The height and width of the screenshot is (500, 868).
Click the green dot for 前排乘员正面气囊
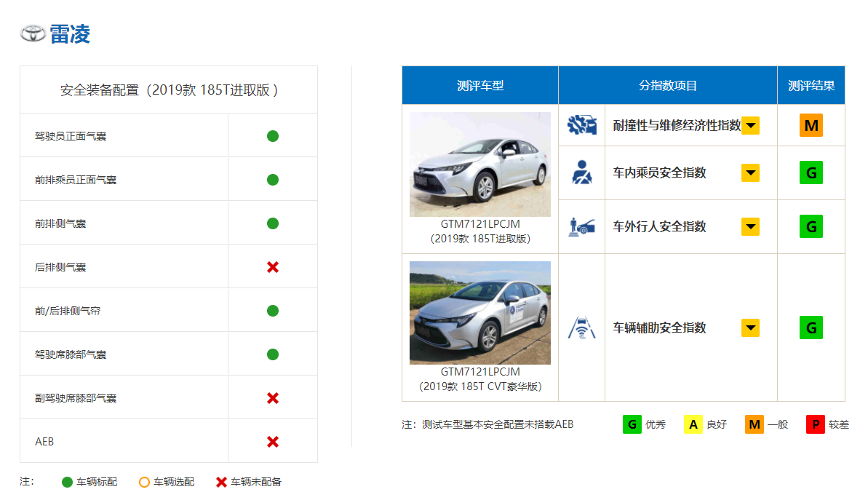(x=272, y=180)
